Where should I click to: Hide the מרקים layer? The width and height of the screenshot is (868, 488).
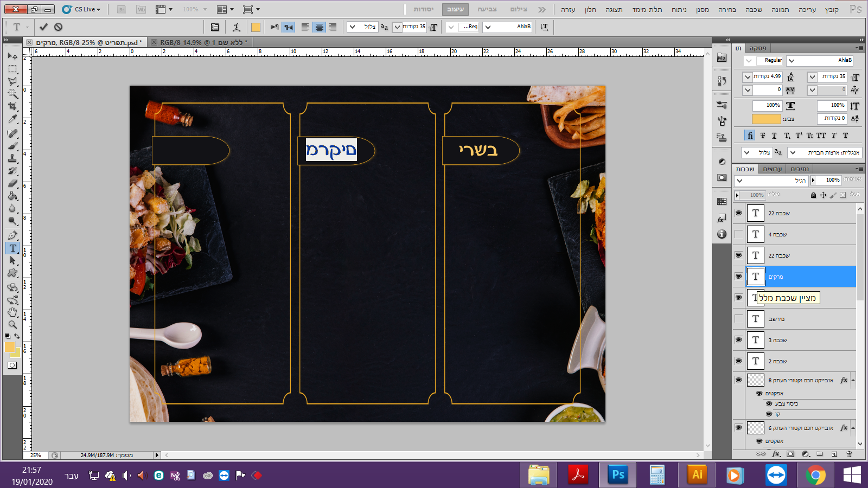point(738,277)
